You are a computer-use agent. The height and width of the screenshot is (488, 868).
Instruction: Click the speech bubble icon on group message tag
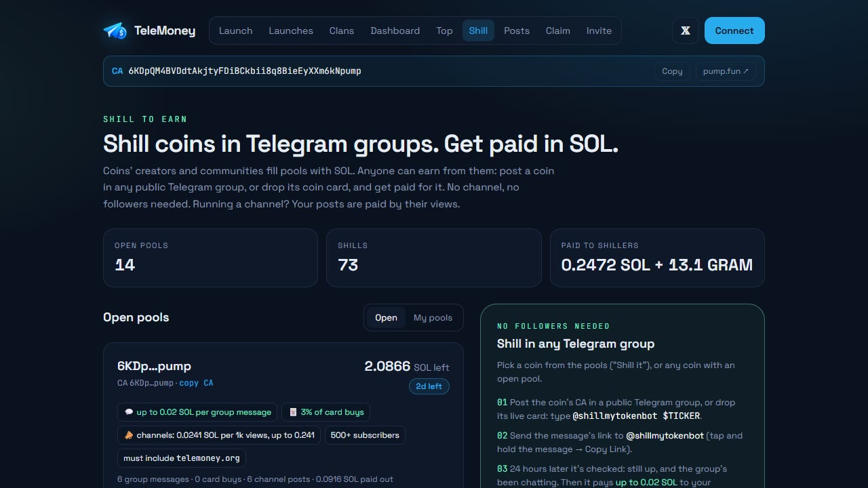[x=129, y=412]
